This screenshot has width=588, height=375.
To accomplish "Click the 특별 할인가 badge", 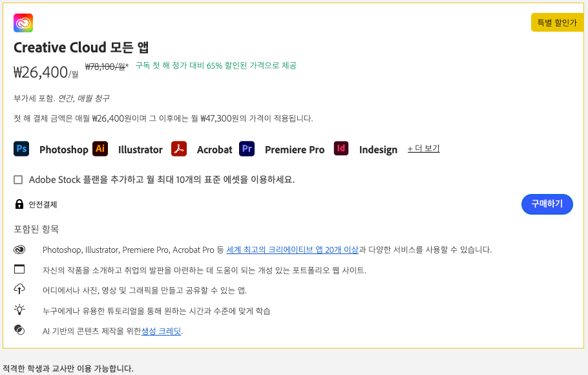I will point(557,23).
